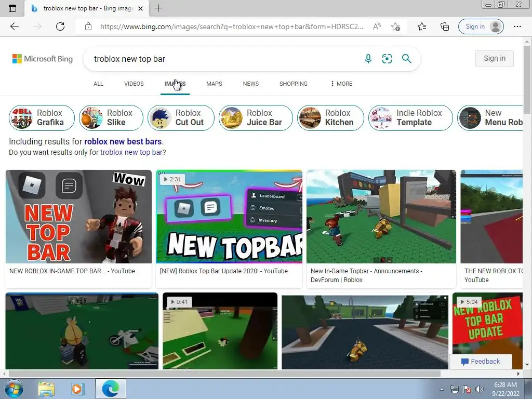
Task: Click the network tray icon
Action: tap(454, 389)
